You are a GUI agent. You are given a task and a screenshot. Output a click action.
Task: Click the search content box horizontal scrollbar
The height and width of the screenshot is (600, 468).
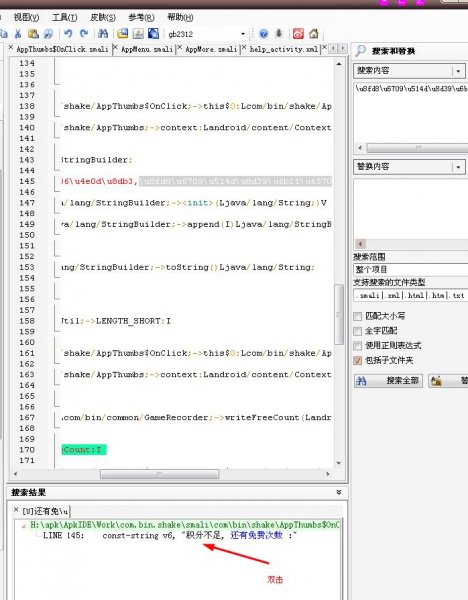413,148
